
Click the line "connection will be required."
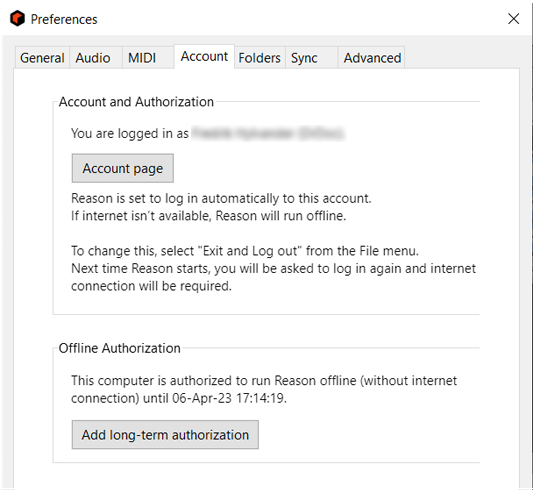(x=151, y=286)
